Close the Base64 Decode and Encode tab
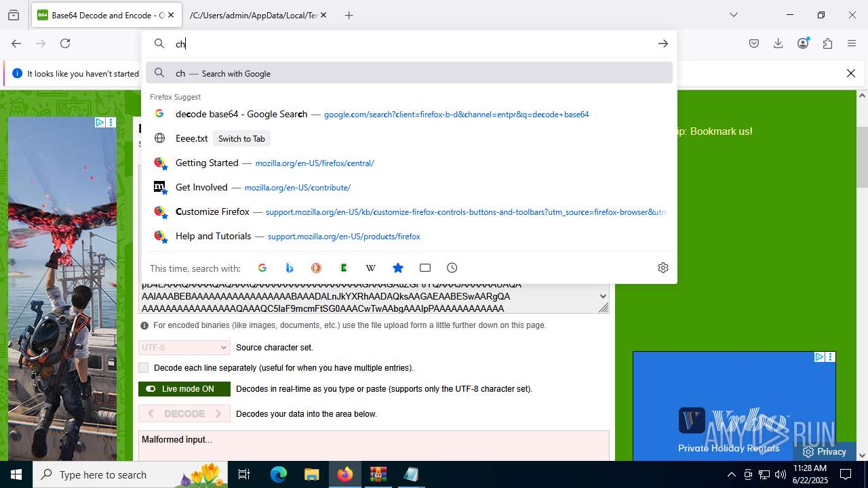This screenshot has width=868, height=488. pyautogui.click(x=170, y=15)
